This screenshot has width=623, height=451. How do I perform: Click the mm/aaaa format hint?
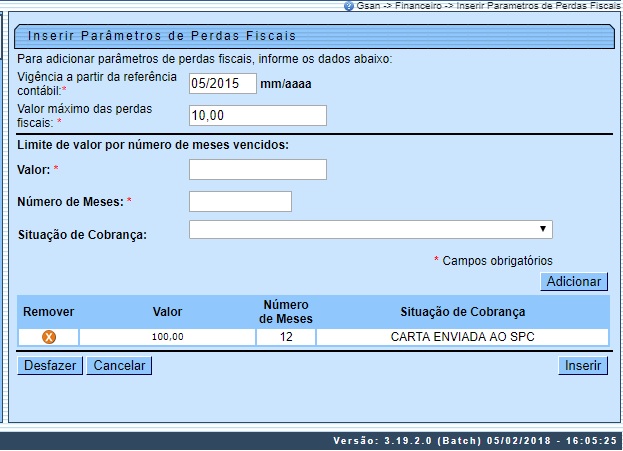click(x=286, y=84)
